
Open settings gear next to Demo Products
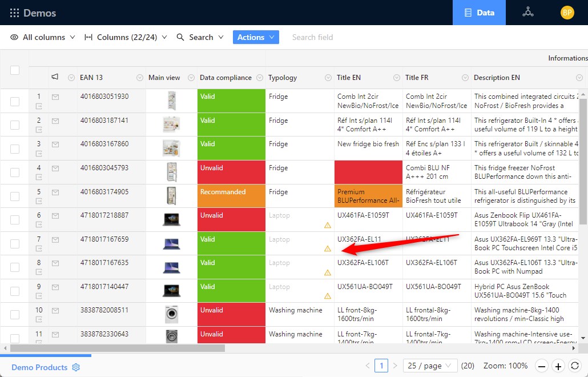pos(76,367)
